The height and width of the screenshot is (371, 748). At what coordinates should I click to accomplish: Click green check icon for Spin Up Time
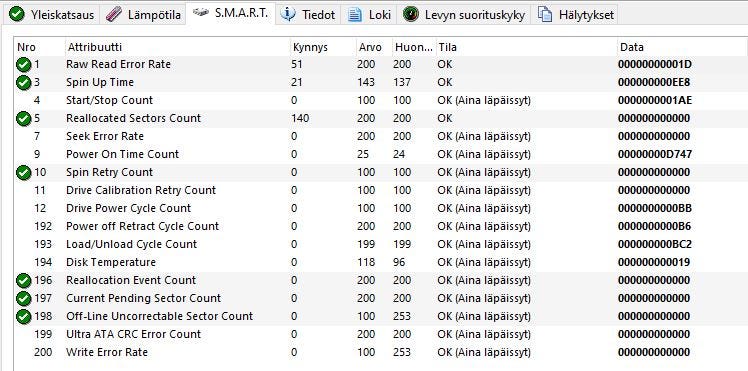click(x=23, y=82)
